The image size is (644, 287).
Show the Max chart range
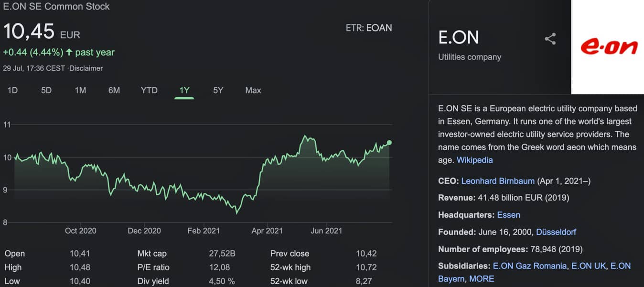(253, 90)
